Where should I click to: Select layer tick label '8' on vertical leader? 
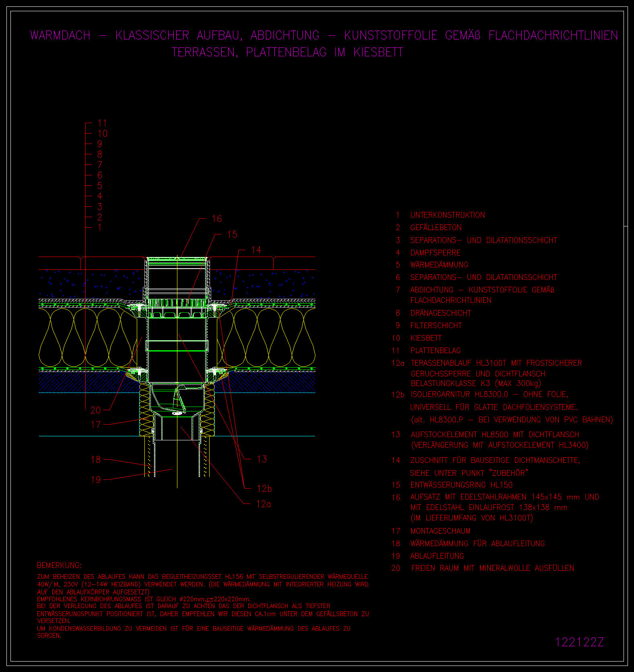100,154
